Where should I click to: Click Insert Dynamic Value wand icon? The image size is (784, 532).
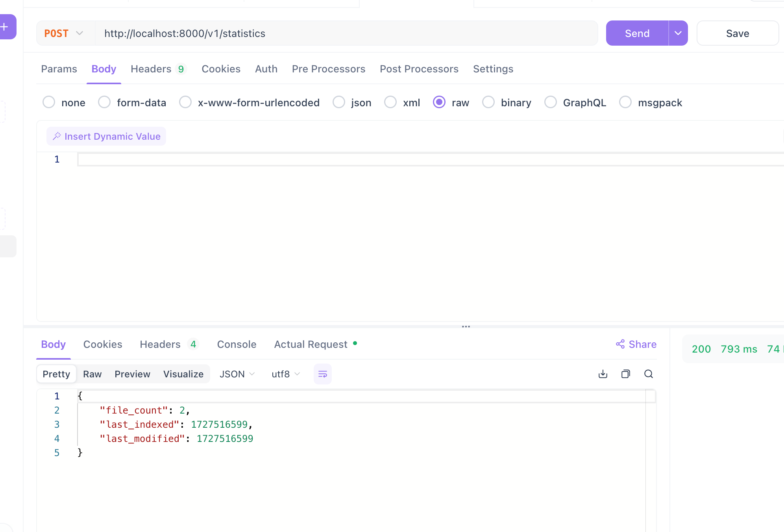tap(57, 136)
